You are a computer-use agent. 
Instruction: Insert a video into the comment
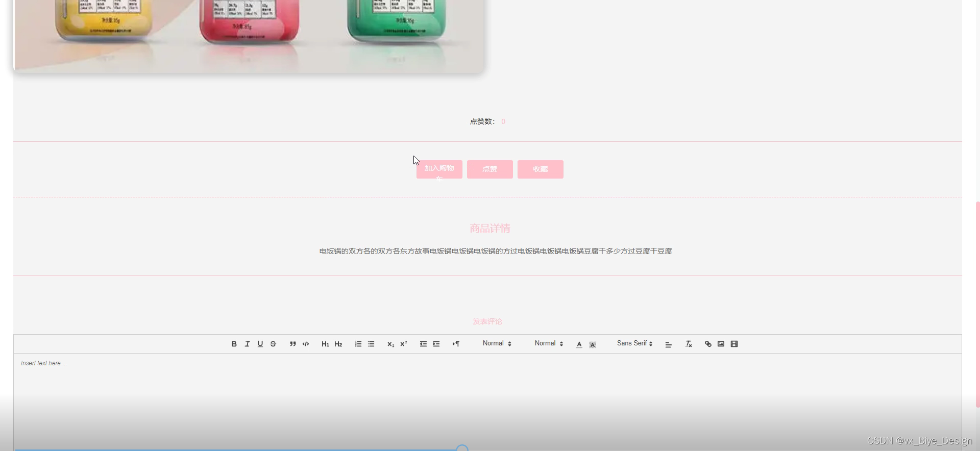click(x=734, y=344)
